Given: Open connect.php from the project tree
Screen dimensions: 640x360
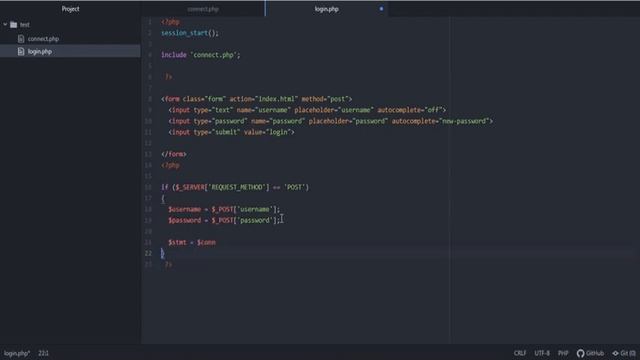Looking at the screenshot, I should point(43,39).
